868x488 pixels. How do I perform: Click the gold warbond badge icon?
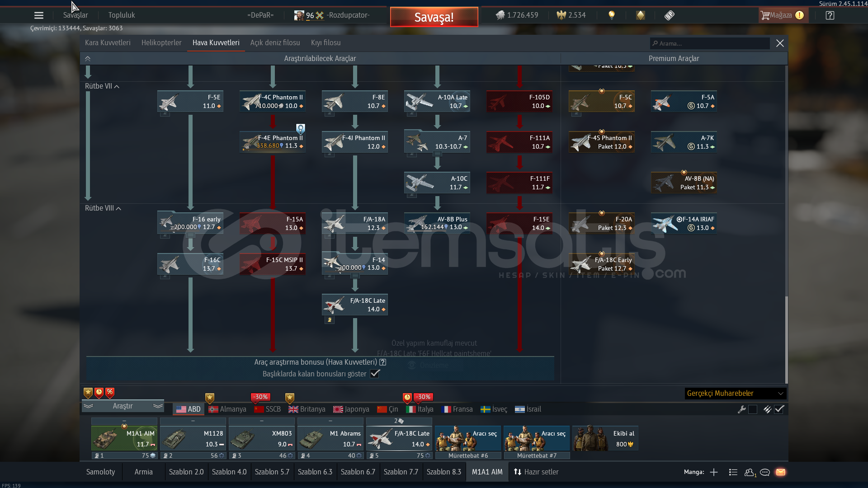coord(641,15)
